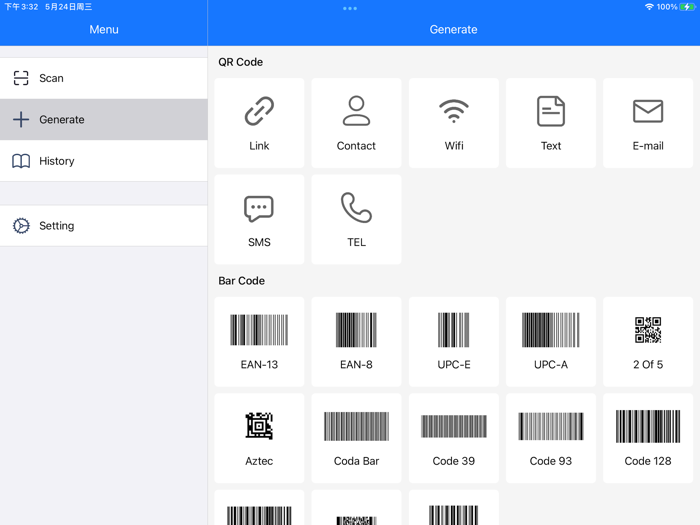Tap the wifi status bar icon
Screen dimensions: 700x525
tap(650, 7)
